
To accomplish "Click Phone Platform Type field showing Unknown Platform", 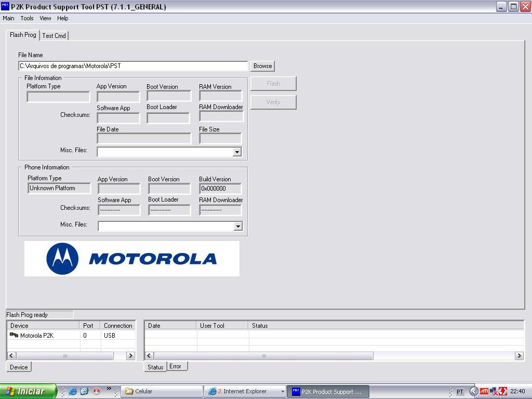I will 59,188.
